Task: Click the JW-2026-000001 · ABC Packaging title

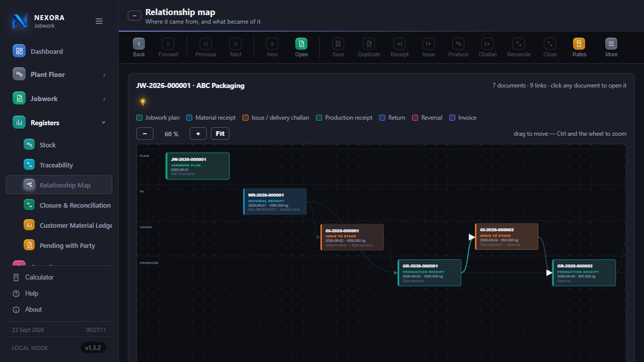Action: pyautogui.click(x=190, y=85)
